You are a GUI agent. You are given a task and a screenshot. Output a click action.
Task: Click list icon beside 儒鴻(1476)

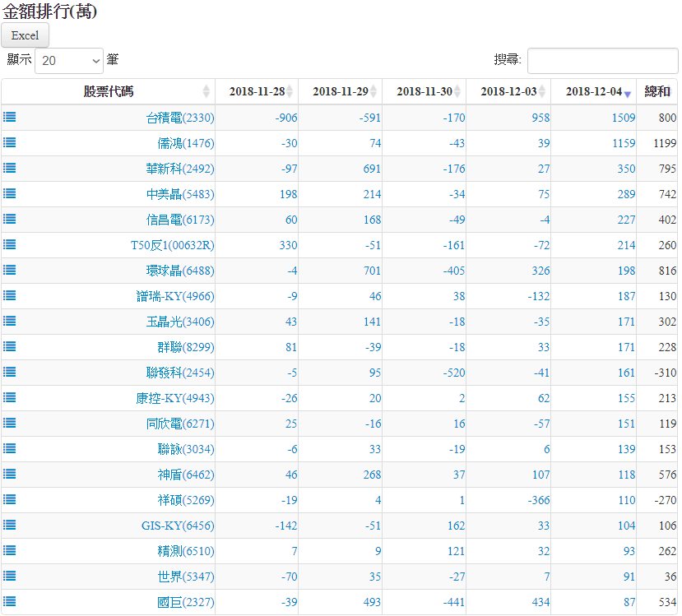click(10, 143)
